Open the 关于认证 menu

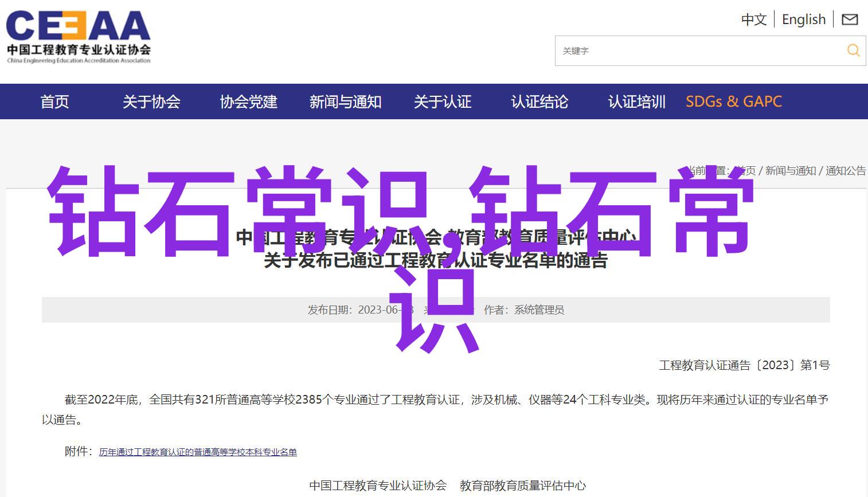click(x=443, y=101)
